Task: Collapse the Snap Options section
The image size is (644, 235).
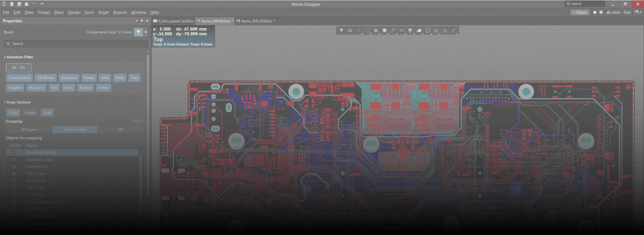Action: 5,102
